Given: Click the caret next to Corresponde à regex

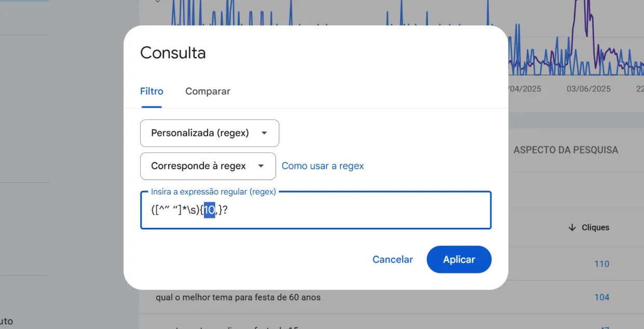Looking at the screenshot, I should (x=261, y=166).
